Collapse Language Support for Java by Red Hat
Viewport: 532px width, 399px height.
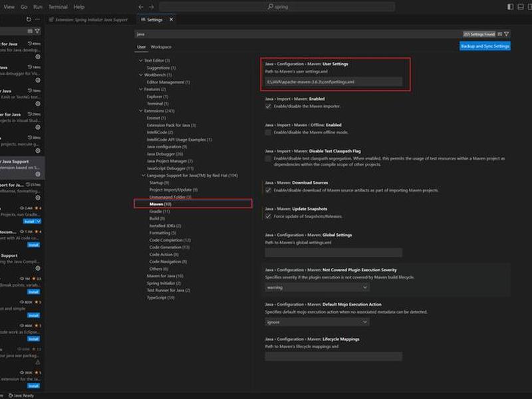[144, 176]
